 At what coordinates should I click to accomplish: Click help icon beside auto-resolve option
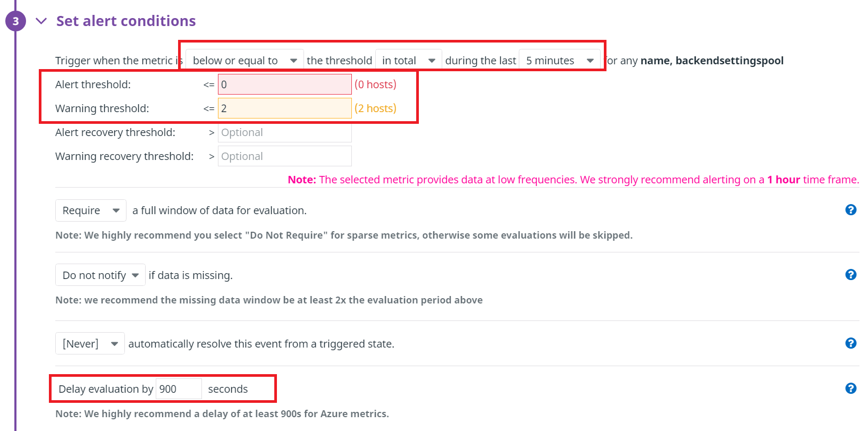tap(850, 343)
